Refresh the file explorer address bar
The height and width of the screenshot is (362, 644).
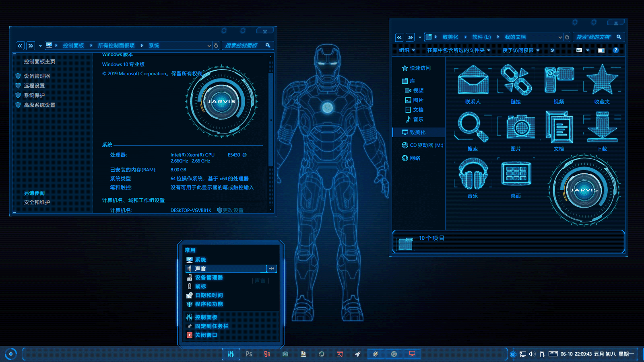click(567, 37)
